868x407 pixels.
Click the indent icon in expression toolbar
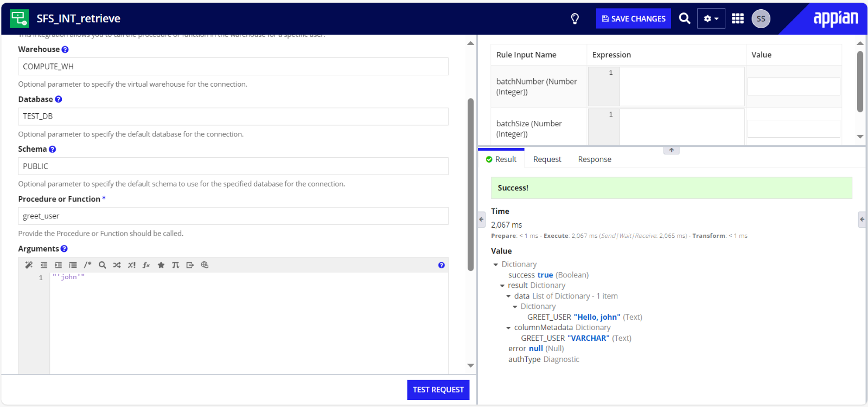coord(59,265)
